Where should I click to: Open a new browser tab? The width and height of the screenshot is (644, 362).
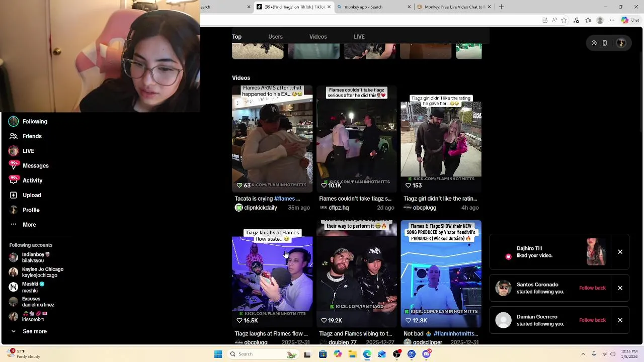pos(501,7)
